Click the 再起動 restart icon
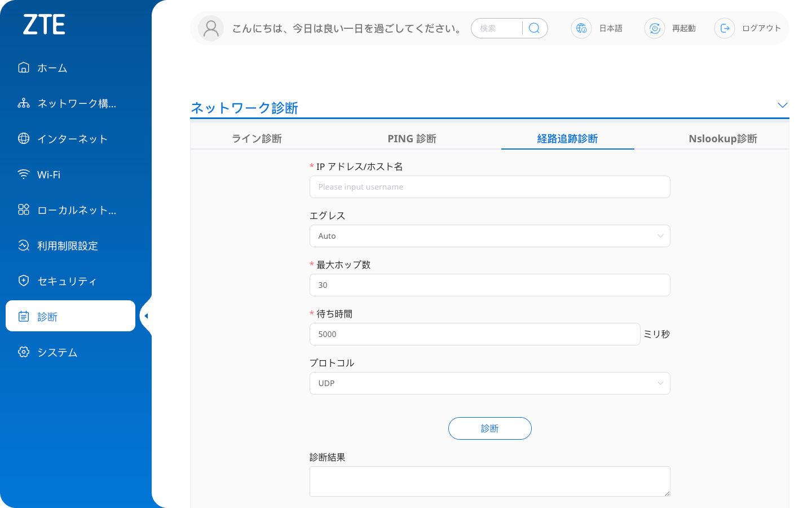This screenshot has height=508, width=812. click(654, 28)
